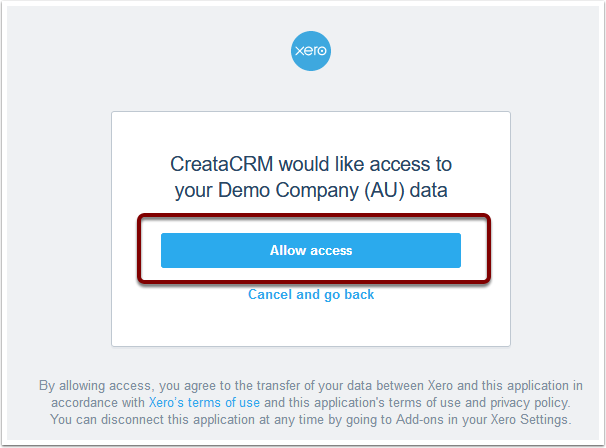Viewport: 606px width, 448px height.
Task: Click the CreataCRM access request heading
Action: (311, 177)
